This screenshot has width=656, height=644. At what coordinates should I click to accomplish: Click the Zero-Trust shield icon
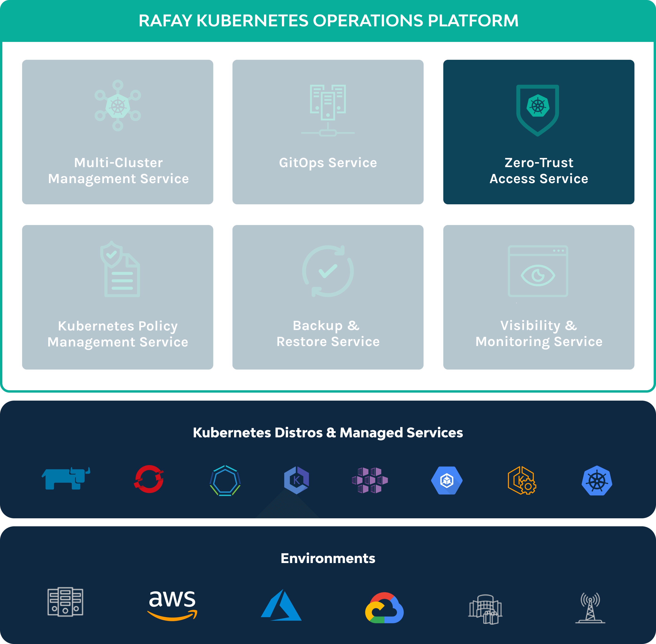tap(537, 110)
